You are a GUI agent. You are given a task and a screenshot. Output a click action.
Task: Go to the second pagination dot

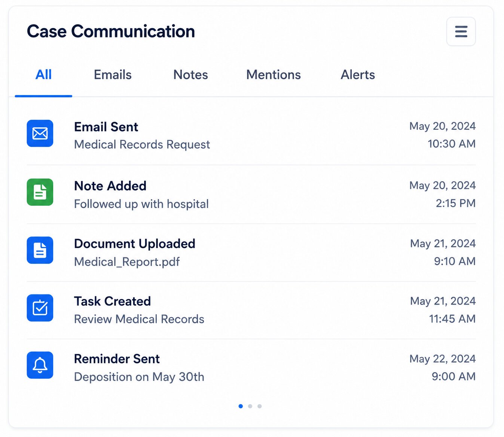point(250,406)
